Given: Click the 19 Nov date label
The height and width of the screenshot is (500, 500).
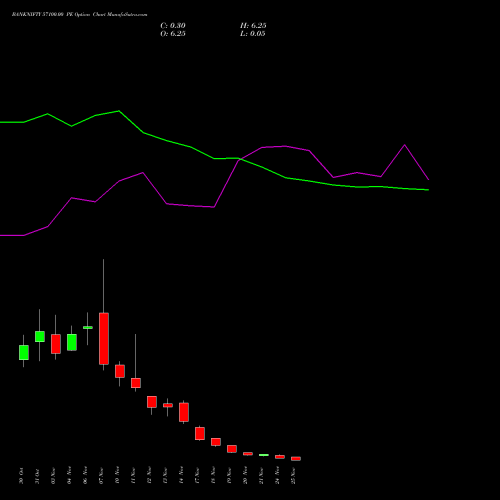Looking at the screenshot, I should (x=229, y=476).
